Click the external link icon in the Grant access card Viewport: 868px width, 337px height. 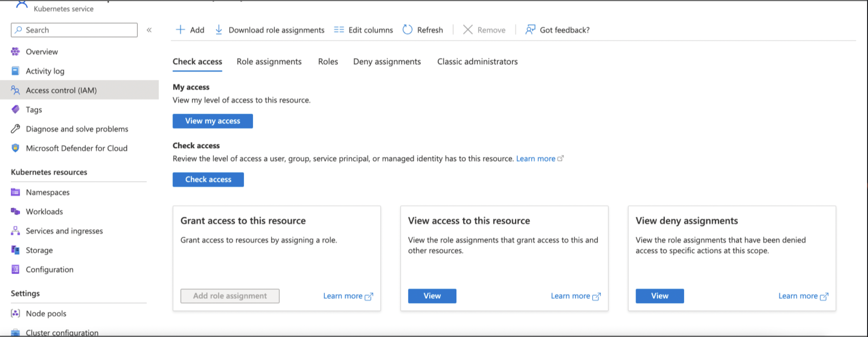coord(369,297)
